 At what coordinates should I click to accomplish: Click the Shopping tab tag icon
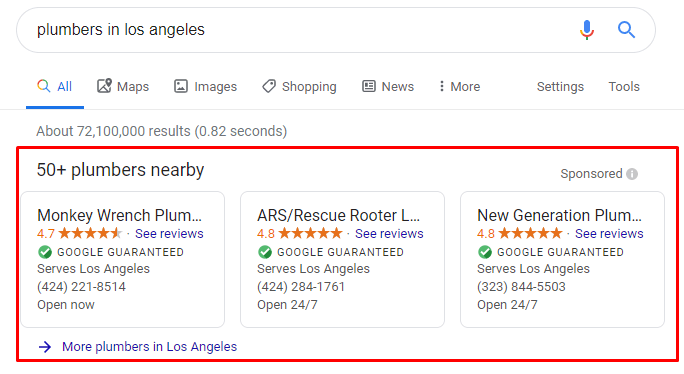click(269, 86)
